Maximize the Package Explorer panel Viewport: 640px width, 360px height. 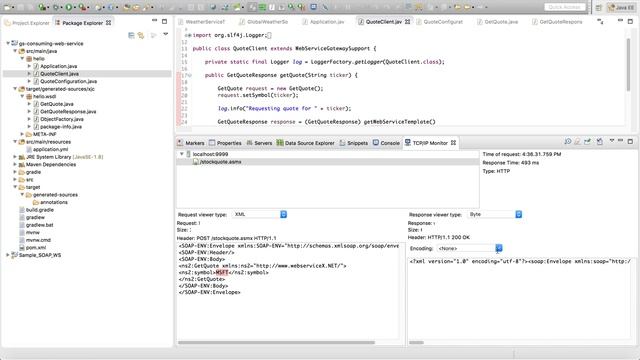pyautogui.click(x=164, y=21)
